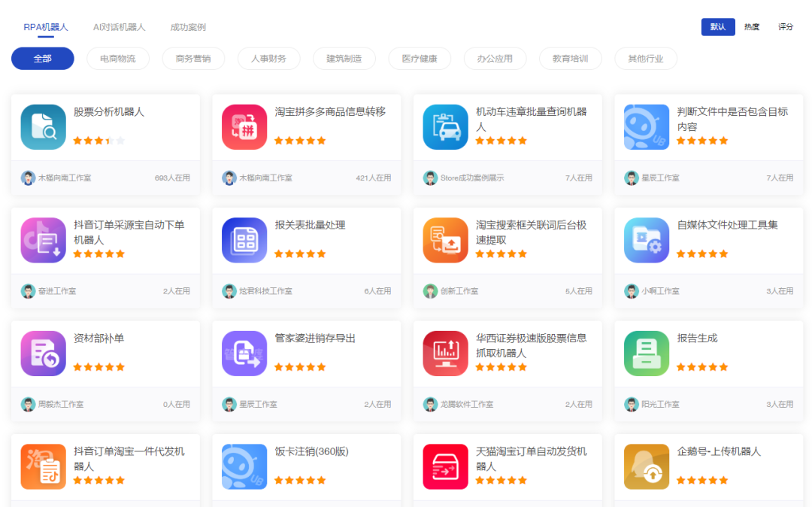Click author avatar on 股票分析机器人 card
The image size is (812, 507).
[x=28, y=178]
